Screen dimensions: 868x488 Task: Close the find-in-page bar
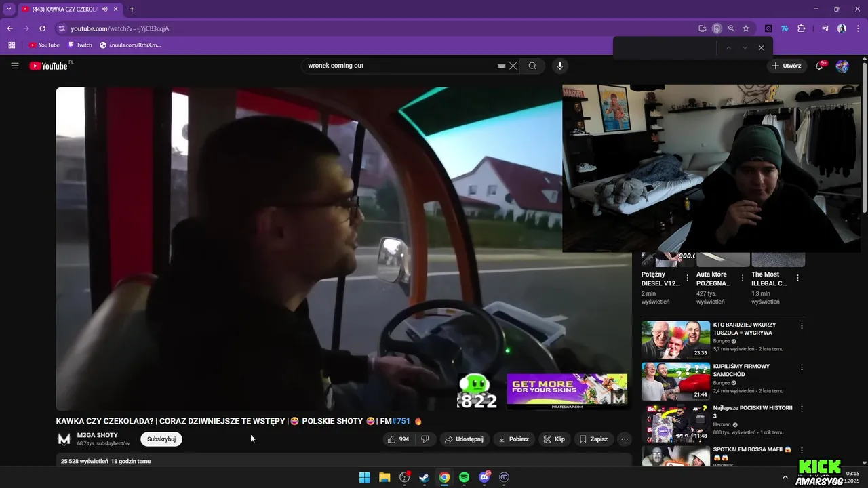(x=761, y=48)
